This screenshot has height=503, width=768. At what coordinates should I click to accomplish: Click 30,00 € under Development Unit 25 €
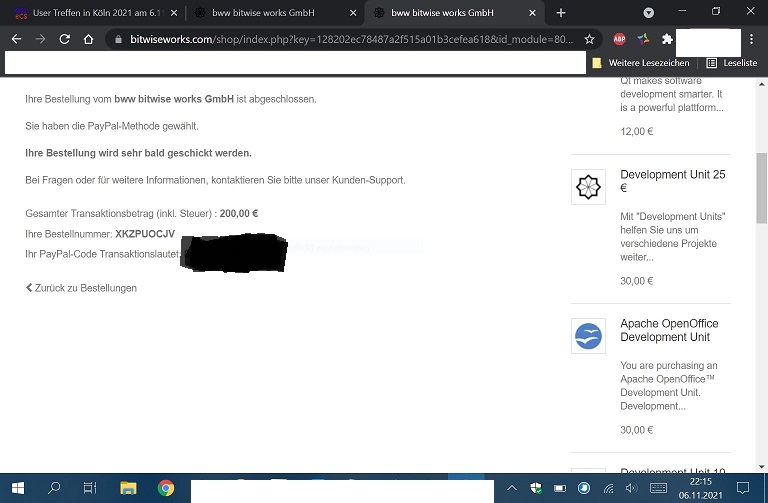coord(636,281)
